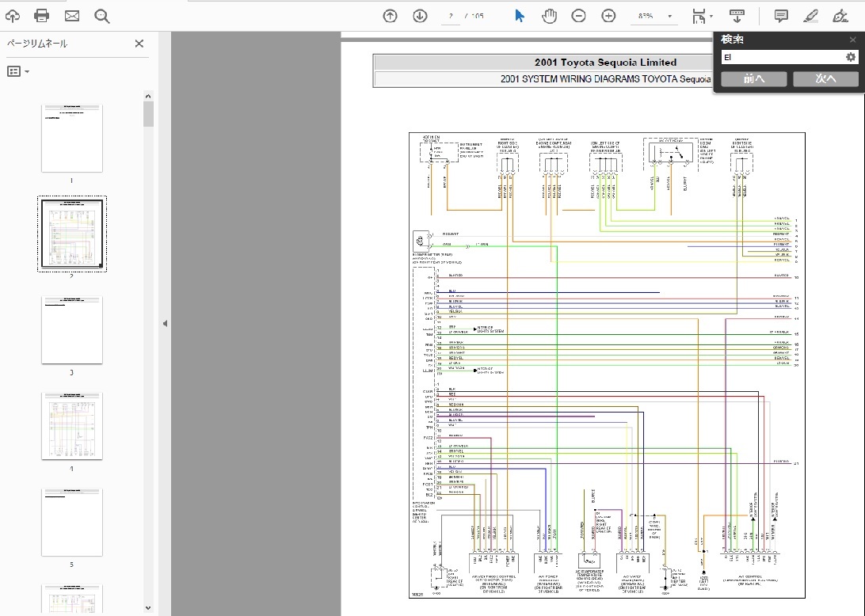Collapse the left panel with triangle
This screenshot has width=865, height=616.
pos(165,324)
